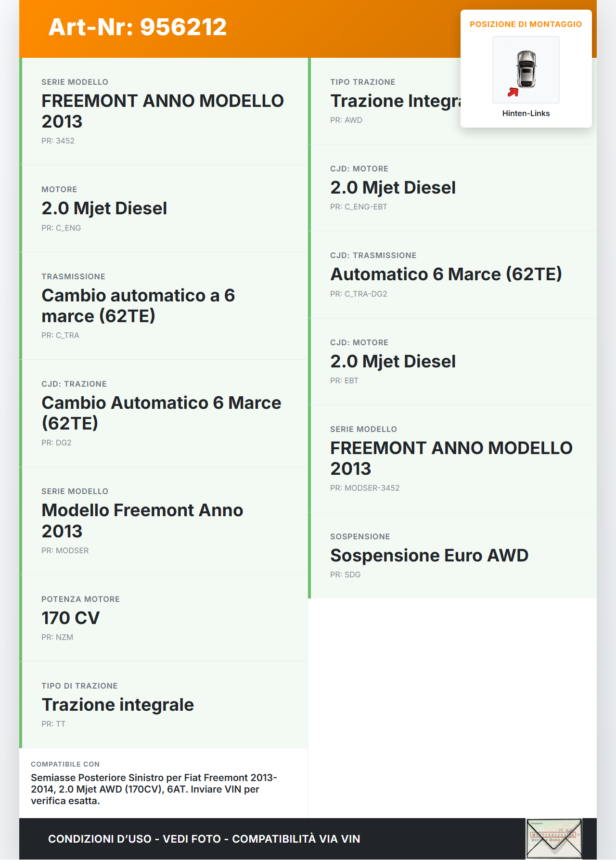
Task: Click the Semiasse Posteriore Sinistro compatibility text
Action: (154, 789)
